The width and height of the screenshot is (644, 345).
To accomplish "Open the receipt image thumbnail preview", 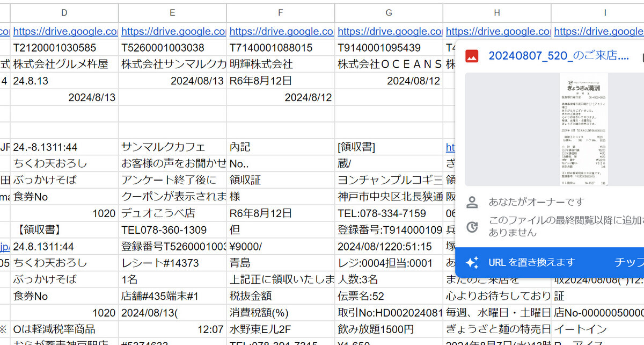I will pos(584,130).
